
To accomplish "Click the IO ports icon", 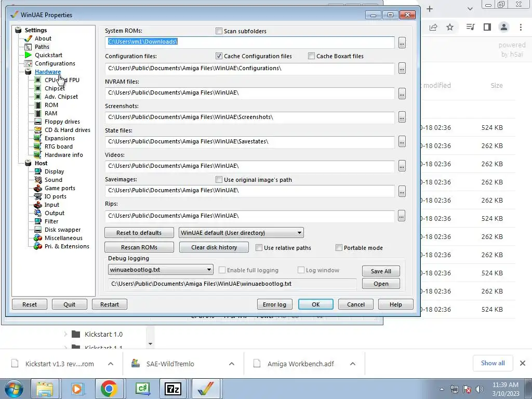I will tap(38, 196).
